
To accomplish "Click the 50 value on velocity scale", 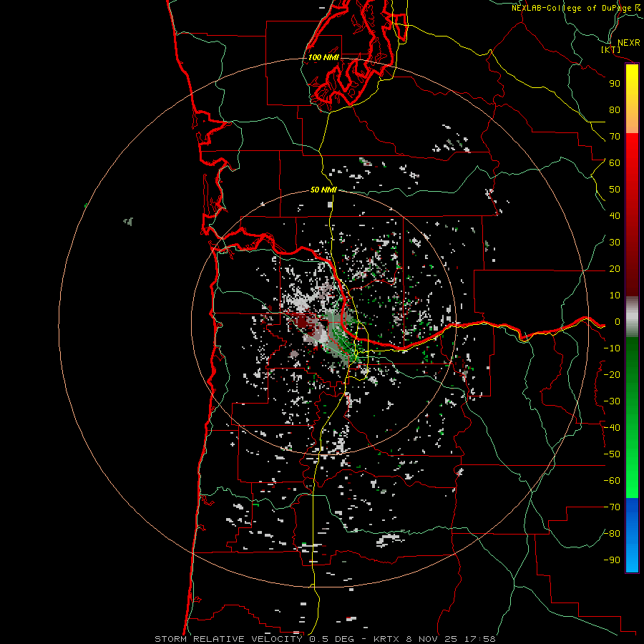I will [x=615, y=190].
